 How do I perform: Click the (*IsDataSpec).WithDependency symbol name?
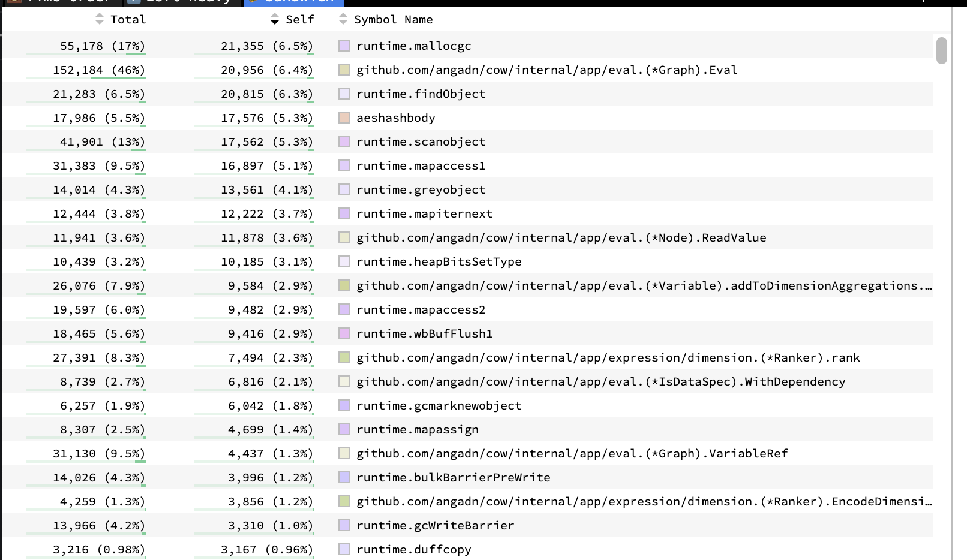click(x=600, y=381)
